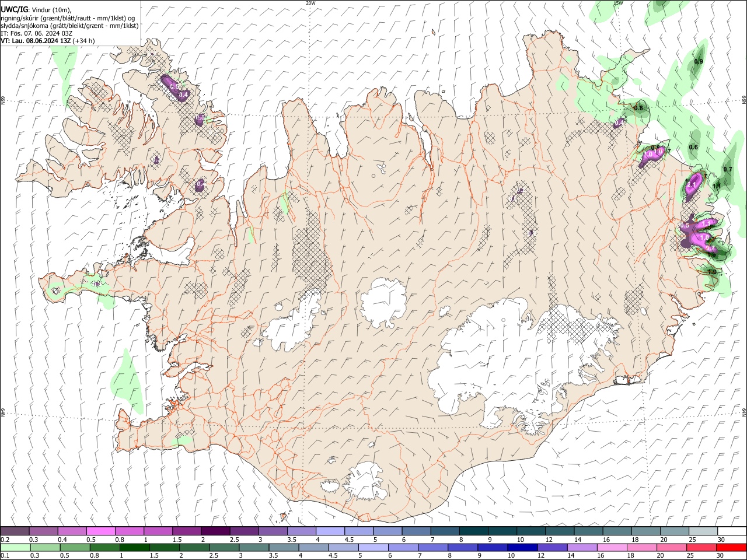Select the upper scale bright pink 0.5 swatch

coord(100,531)
